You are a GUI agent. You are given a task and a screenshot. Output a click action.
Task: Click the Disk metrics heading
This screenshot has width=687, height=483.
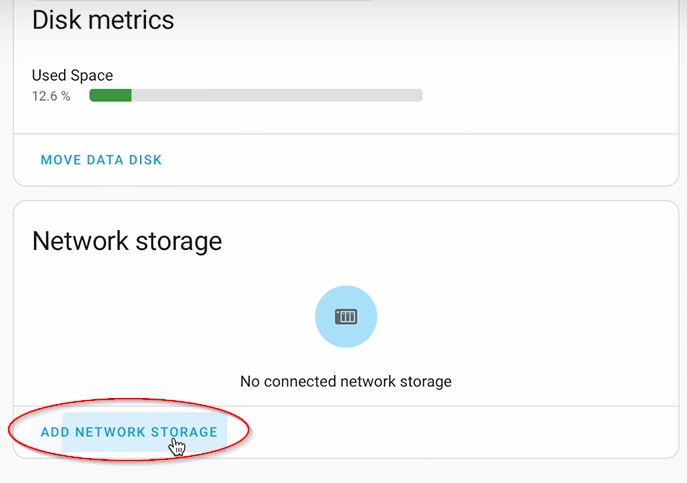coord(103,20)
